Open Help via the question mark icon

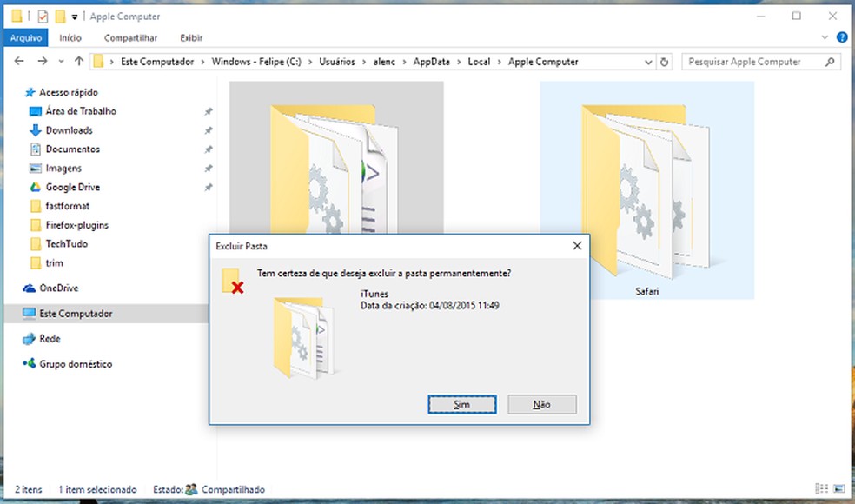pyautogui.click(x=841, y=37)
